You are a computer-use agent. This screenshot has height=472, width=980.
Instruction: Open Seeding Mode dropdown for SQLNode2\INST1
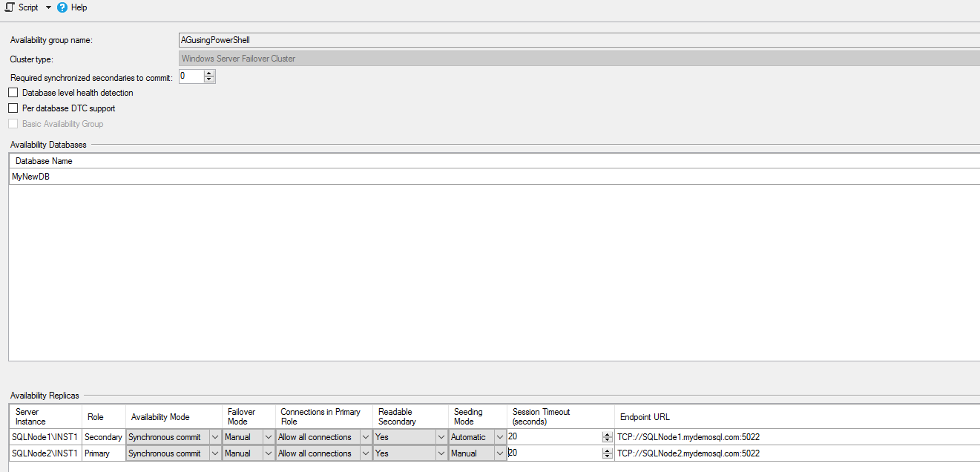(500, 453)
